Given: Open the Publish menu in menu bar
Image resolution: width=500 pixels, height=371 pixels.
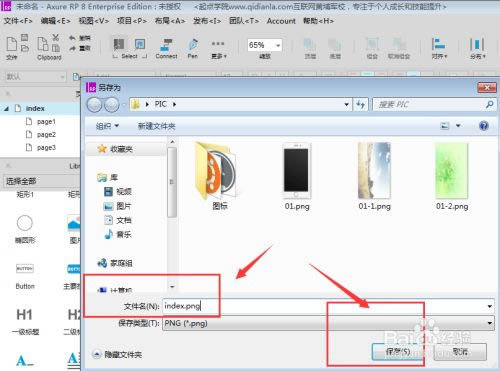Looking at the screenshot, I should click(207, 21).
